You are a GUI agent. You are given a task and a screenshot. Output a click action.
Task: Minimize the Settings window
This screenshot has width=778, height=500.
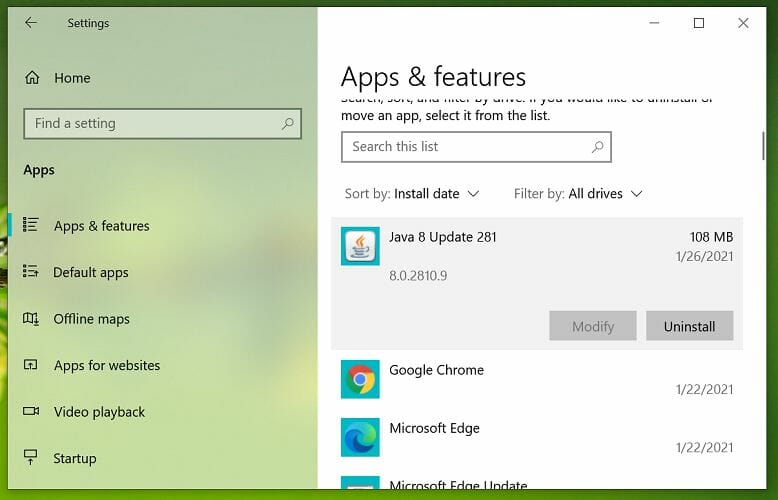tap(654, 23)
